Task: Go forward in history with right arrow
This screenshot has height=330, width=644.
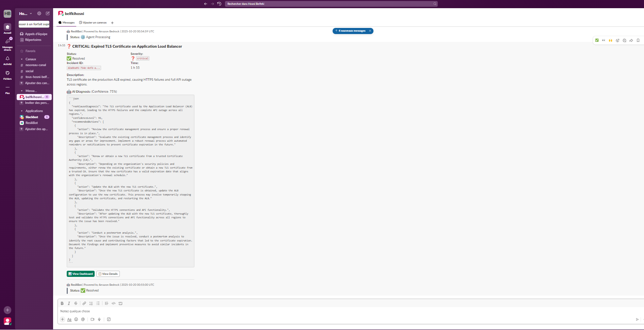Action: [x=212, y=4]
